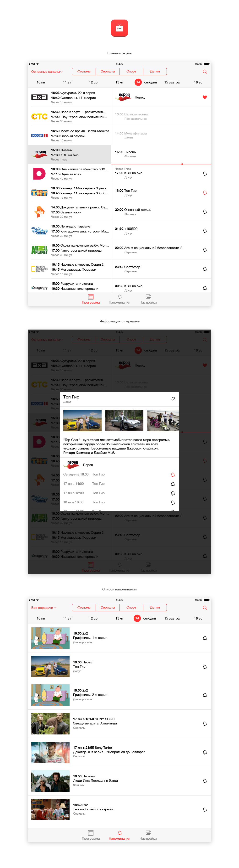Tap bell icon next to Декстер 9-я серия
The height and width of the screenshot is (868, 239).
click(205, 752)
